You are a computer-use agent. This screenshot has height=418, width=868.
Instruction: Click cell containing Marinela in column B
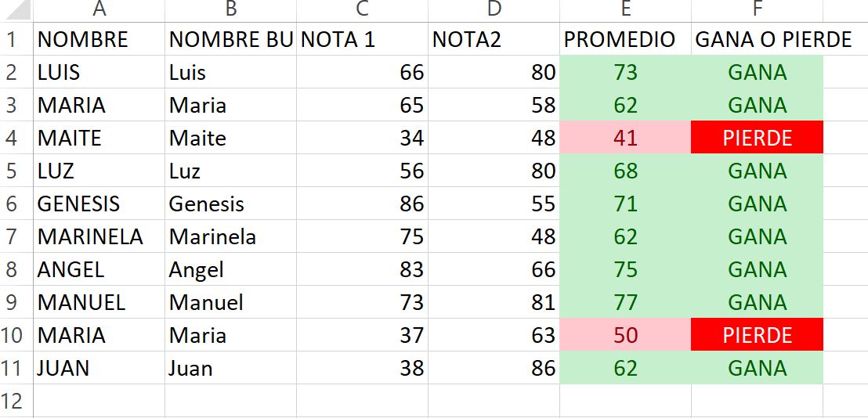click(x=230, y=236)
